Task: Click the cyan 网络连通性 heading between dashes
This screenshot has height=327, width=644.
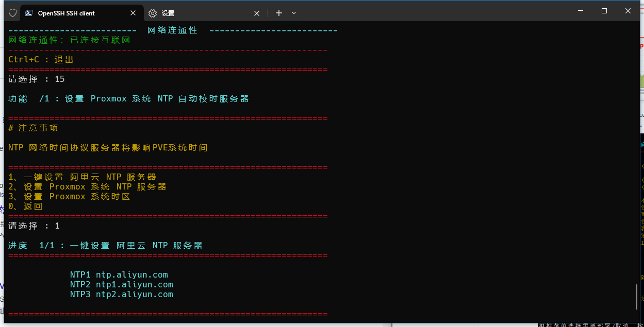Action: (x=172, y=30)
